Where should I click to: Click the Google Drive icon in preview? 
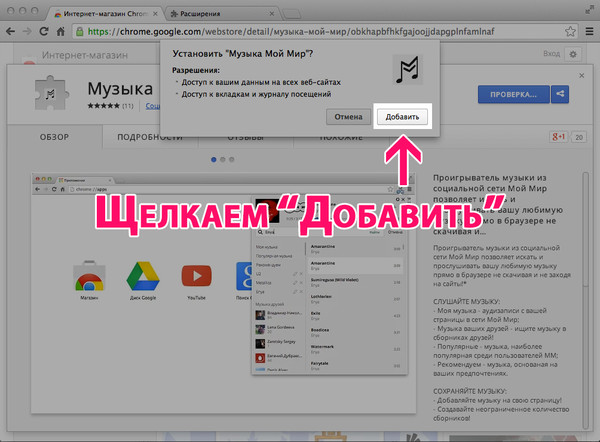pos(143,276)
